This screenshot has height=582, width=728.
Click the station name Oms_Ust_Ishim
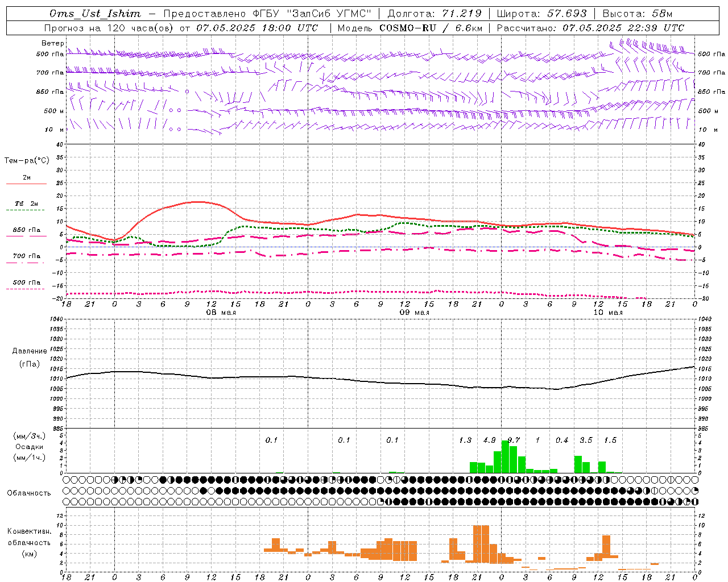95,14
